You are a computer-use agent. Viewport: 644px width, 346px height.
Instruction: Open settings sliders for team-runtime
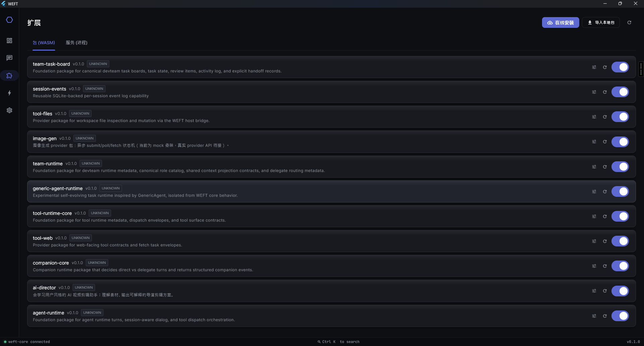click(x=594, y=167)
